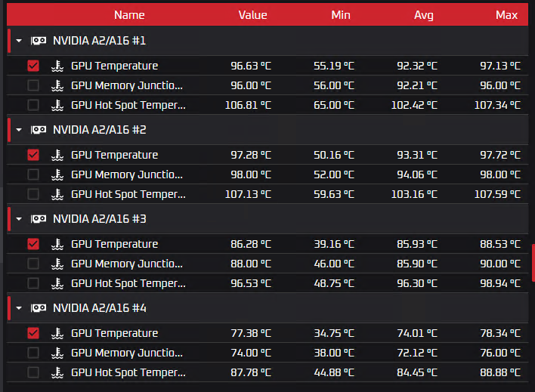Viewport: 535px width, 392px height.
Task: Click thermometer icon of GPU Temperature under #3
Action: [x=57, y=244]
